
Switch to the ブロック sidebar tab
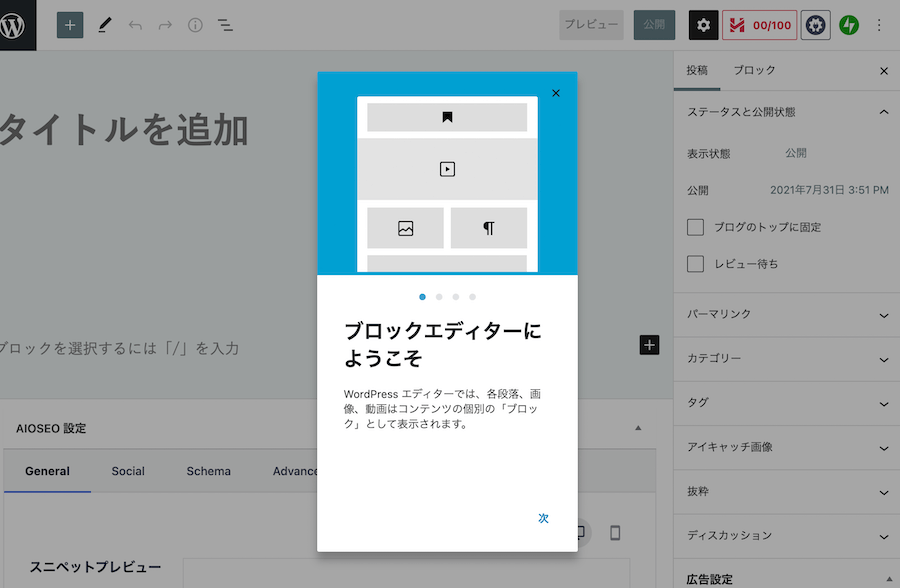[x=754, y=71]
